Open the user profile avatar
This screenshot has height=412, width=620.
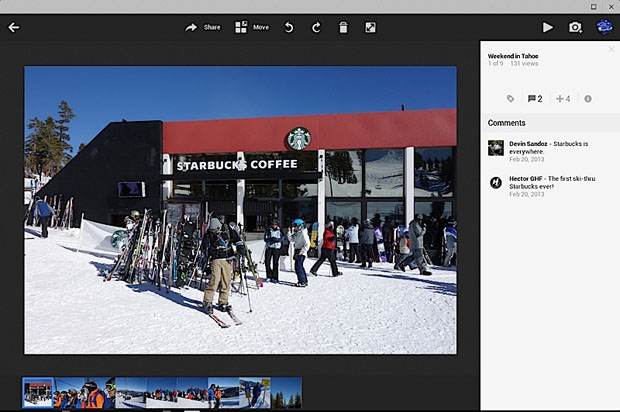pos(604,27)
